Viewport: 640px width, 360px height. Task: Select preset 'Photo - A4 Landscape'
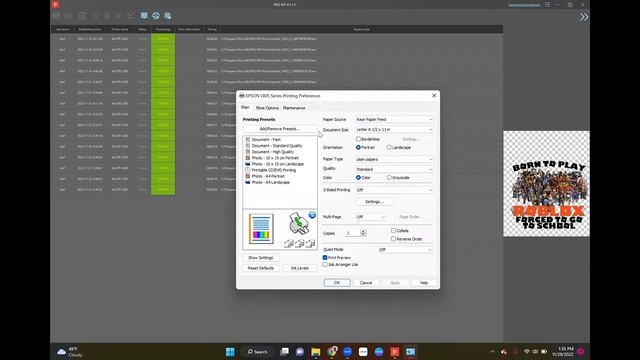click(x=270, y=182)
